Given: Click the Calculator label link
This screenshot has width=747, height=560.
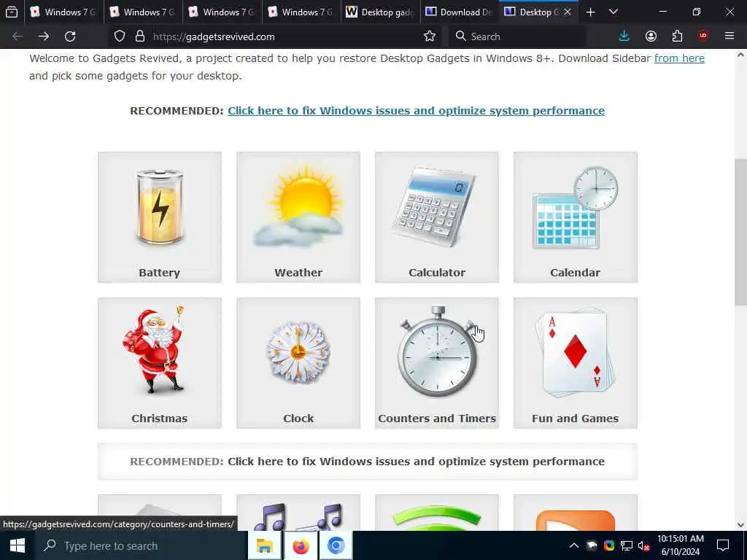Looking at the screenshot, I should (x=437, y=273).
